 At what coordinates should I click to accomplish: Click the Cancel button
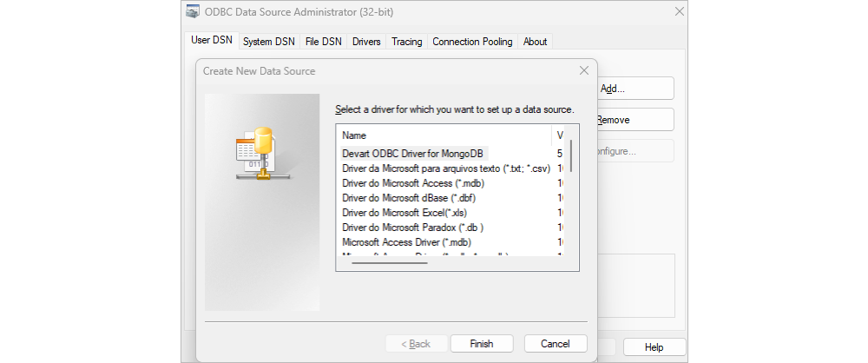[556, 344]
